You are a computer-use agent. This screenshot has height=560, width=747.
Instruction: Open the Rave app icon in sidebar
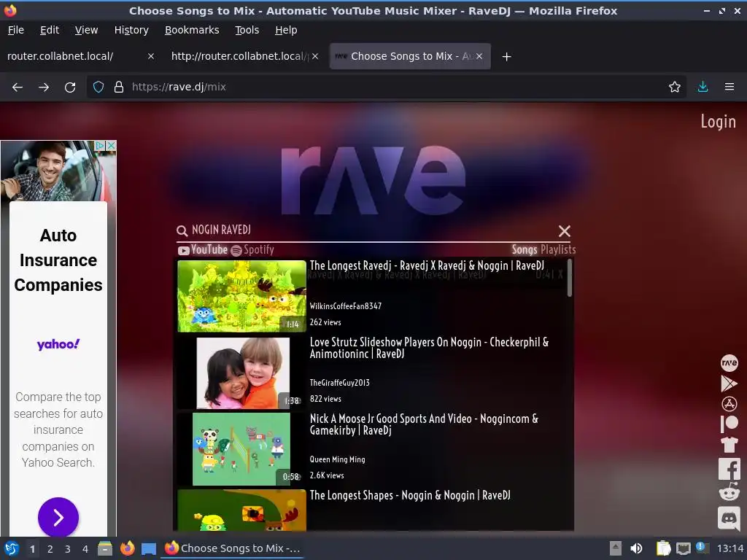[x=729, y=363]
